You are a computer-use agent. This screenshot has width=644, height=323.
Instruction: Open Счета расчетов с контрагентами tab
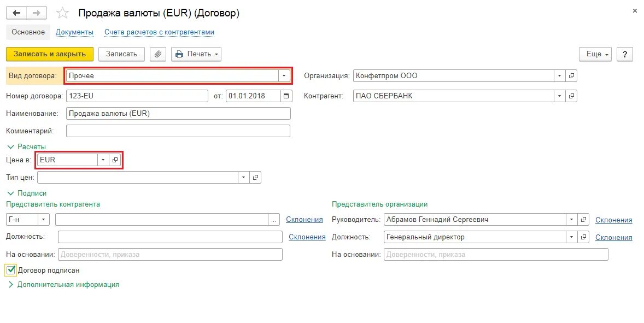coord(159,32)
